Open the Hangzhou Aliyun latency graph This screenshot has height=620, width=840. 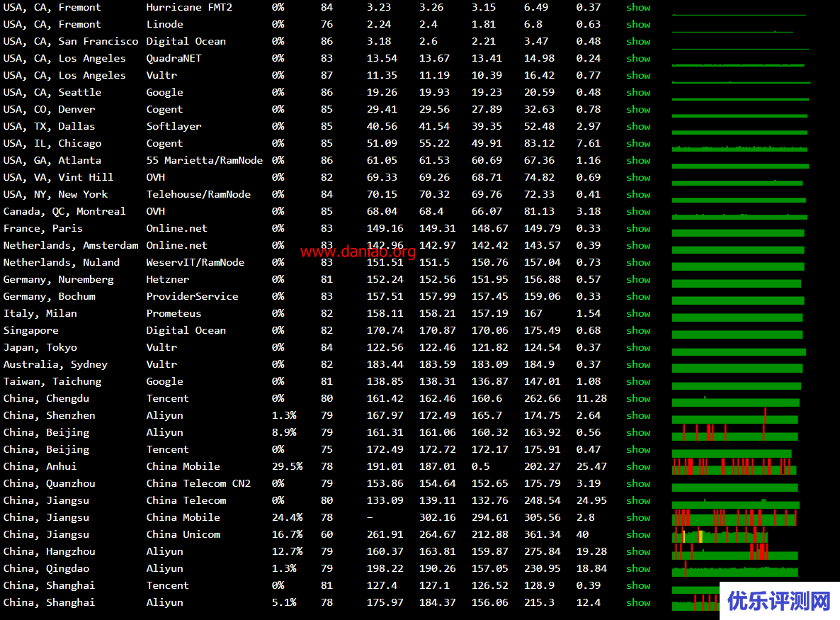735,551
